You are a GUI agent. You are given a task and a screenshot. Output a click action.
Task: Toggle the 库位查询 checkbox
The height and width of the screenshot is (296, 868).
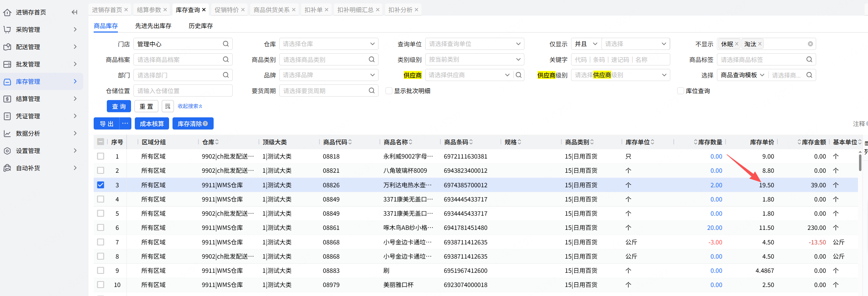[681, 91]
